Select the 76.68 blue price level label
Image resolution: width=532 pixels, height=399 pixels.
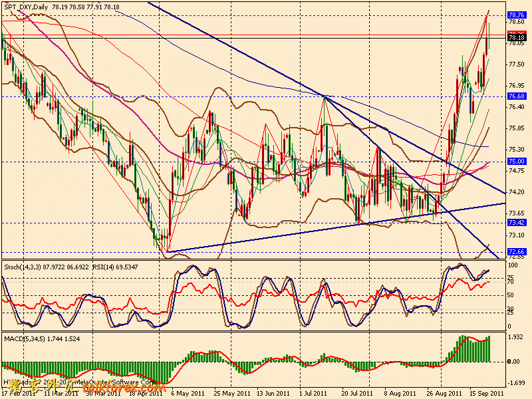[x=517, y=96]
